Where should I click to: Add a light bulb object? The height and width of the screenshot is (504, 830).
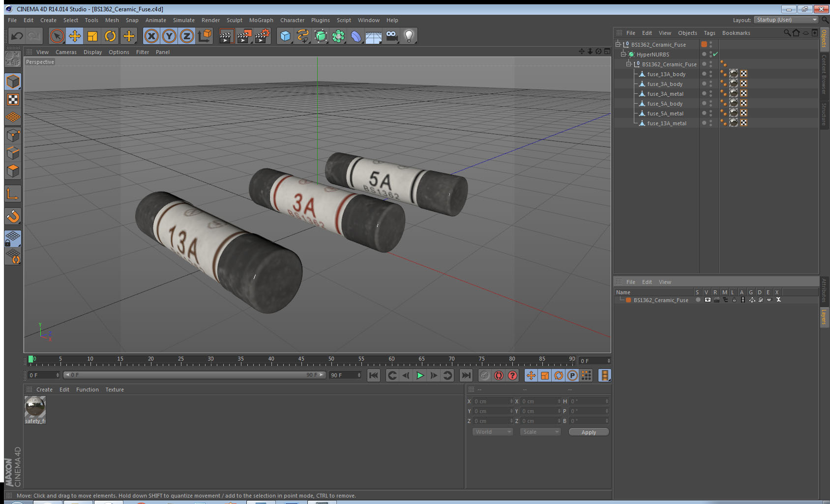[x=409, y=36]
